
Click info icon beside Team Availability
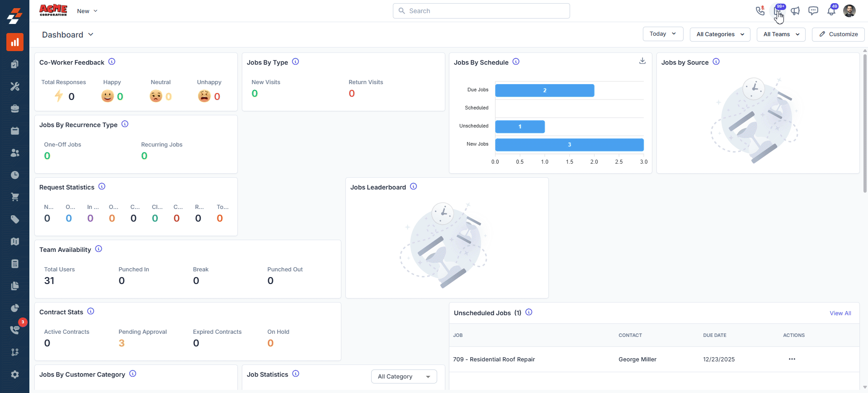(99, 249)
